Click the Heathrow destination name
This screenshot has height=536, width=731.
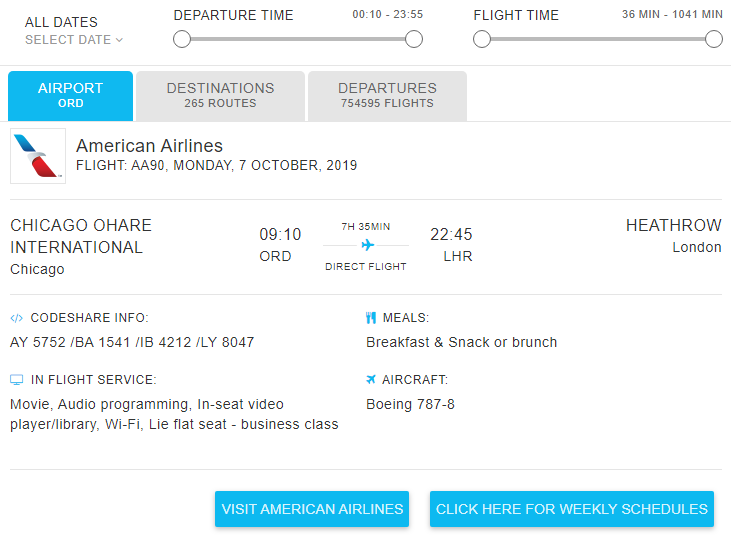(673, 225)
